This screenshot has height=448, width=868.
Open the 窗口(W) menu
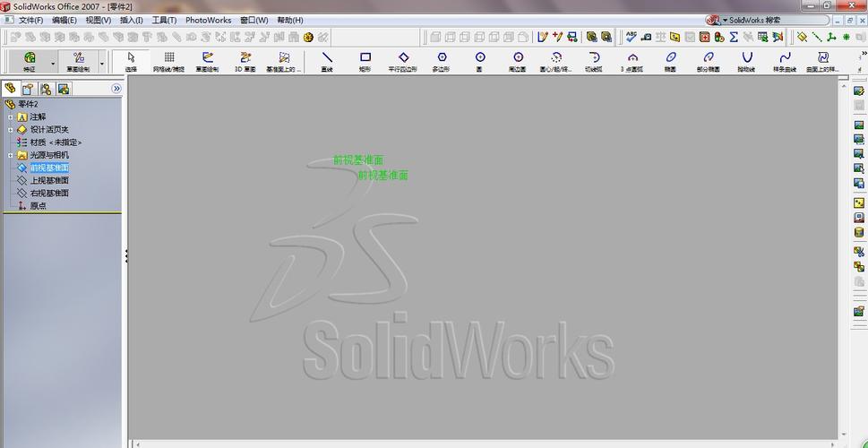point(254,20)
